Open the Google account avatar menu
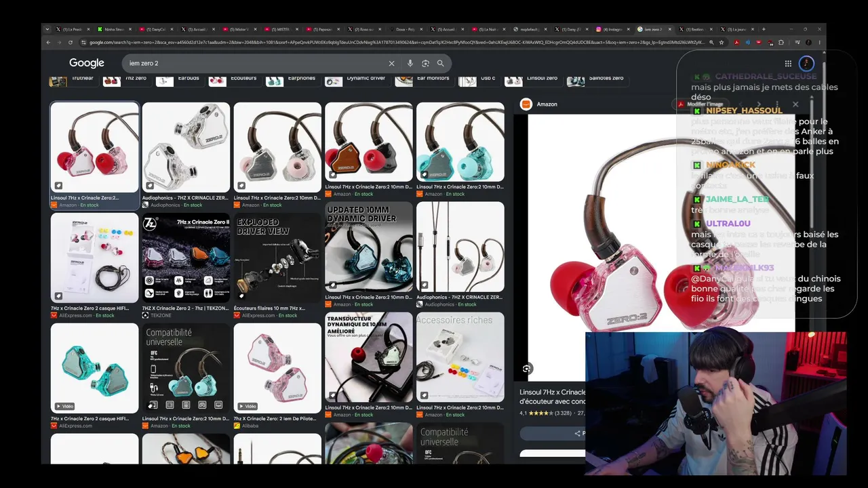This screenshot has height=488, width=868. click(x=806, y=63)
